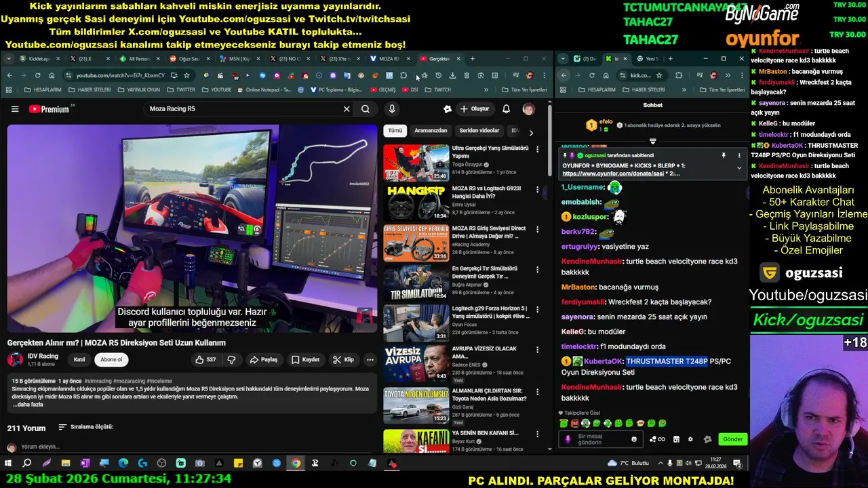Clip the video with Klip

[x=343, y=360]
